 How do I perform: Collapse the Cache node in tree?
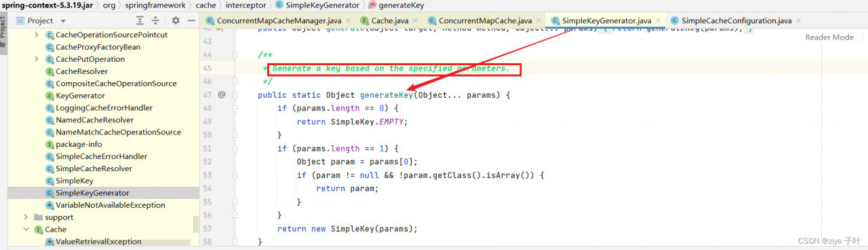pyautogui.click(x=26, y=230)
